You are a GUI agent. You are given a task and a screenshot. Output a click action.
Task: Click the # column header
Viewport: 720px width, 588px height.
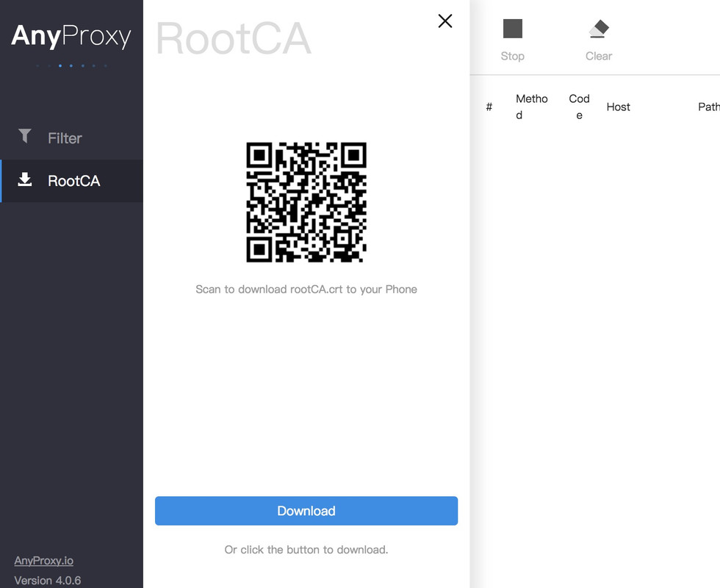[489, 107]
